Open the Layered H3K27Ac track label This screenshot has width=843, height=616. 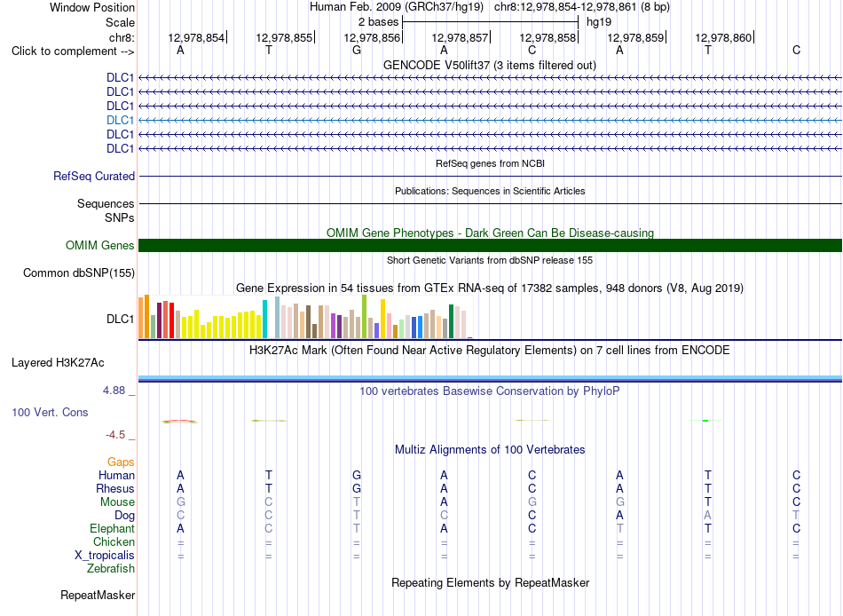pos(58,363)
